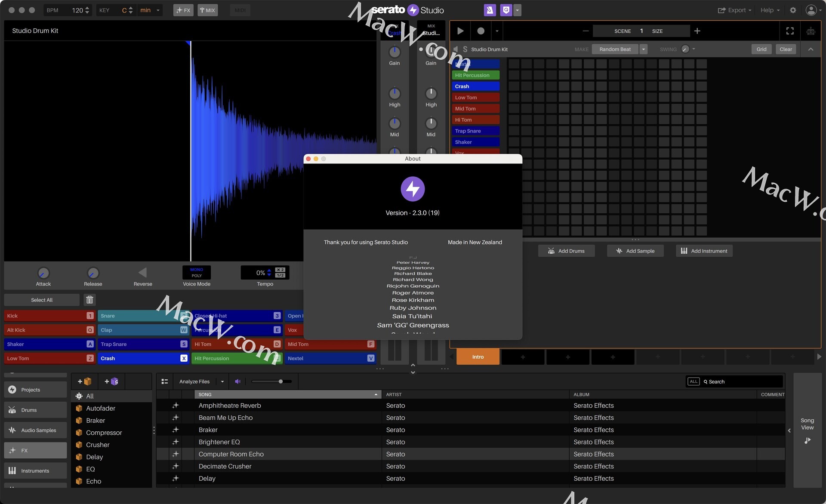Click the KEY note stepper arrows
Viewport: 826px width, 504px height.
tap(131, 10)
